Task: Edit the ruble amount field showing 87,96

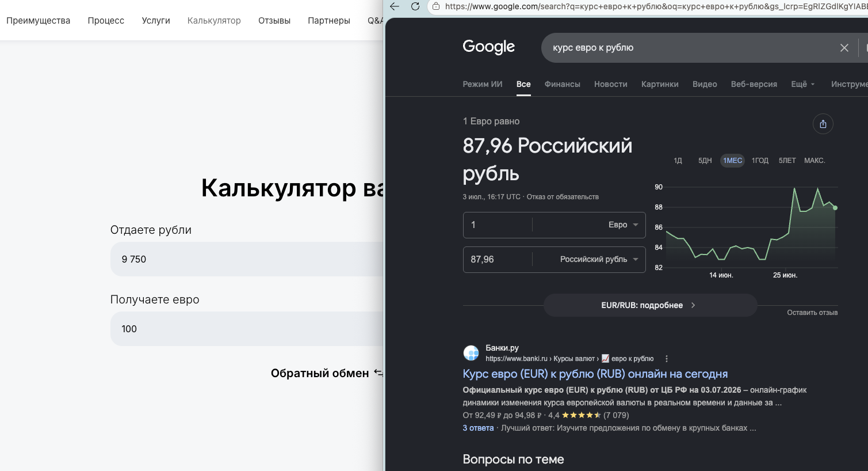Action: click(498, 259)
